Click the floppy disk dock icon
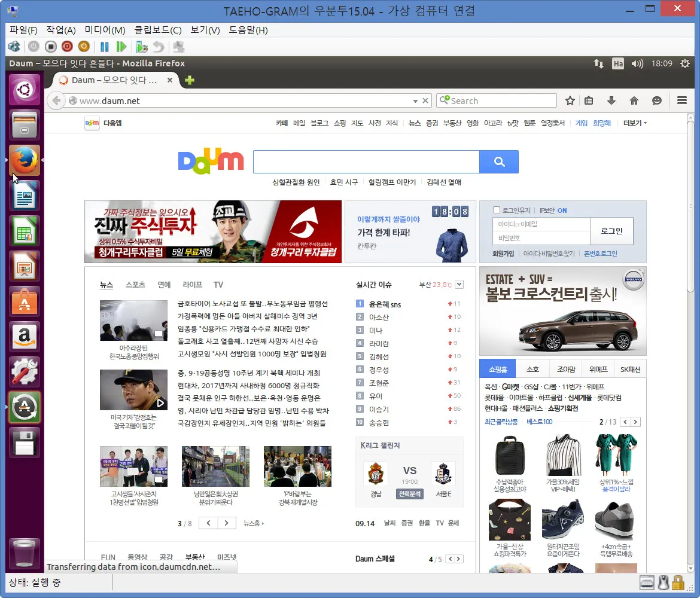This screenshot has height=598, width=700. [25, 443]
